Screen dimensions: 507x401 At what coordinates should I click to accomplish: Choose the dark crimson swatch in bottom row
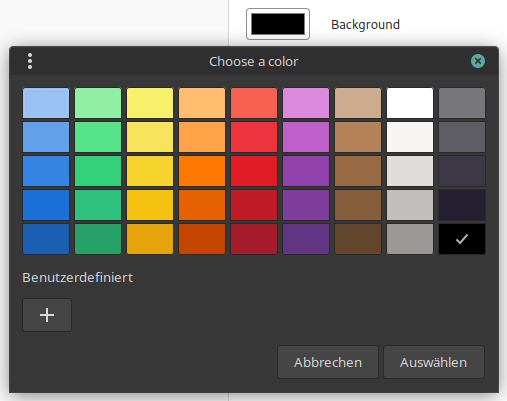[x=254, y=239]
